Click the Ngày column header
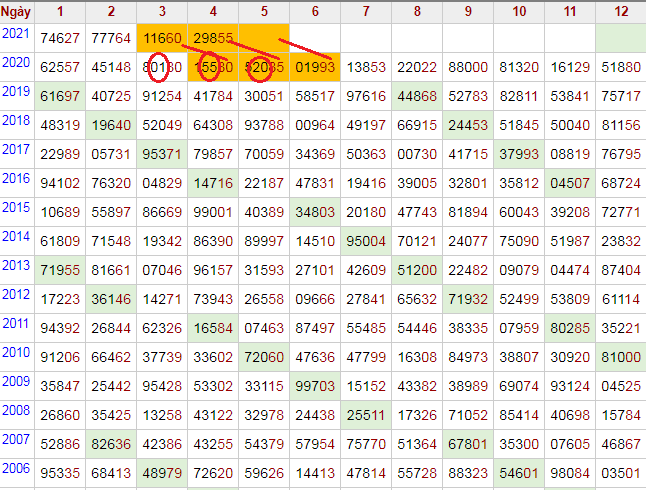Screen dimensions: 646x490 coord(16,11)
